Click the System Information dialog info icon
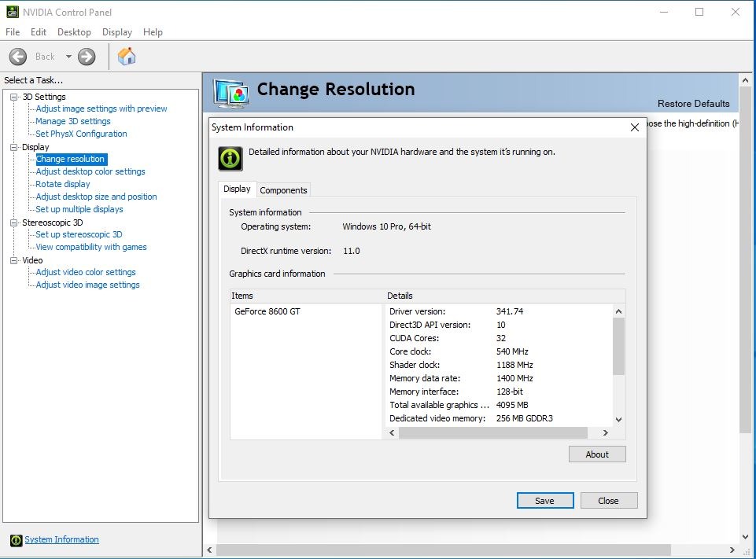The width and height of the screenshot is (756, 559). [230, 159]
